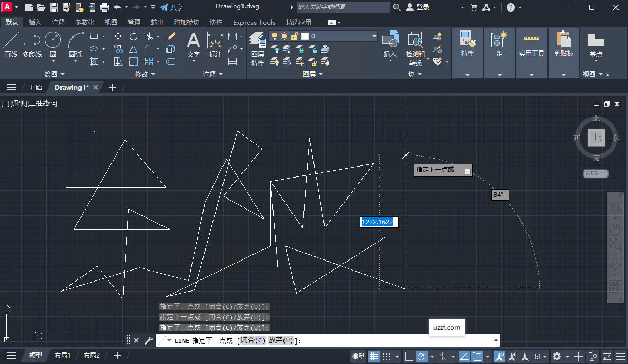This screenshot has width=628, height=364.
Task: Switch to the 布局1 layout tab
Action: click(63, 355)
